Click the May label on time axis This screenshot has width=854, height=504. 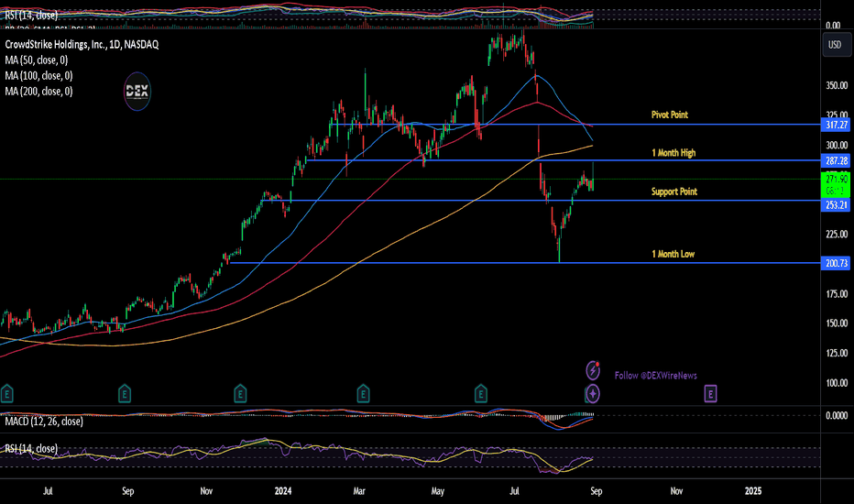click(437, 491)
